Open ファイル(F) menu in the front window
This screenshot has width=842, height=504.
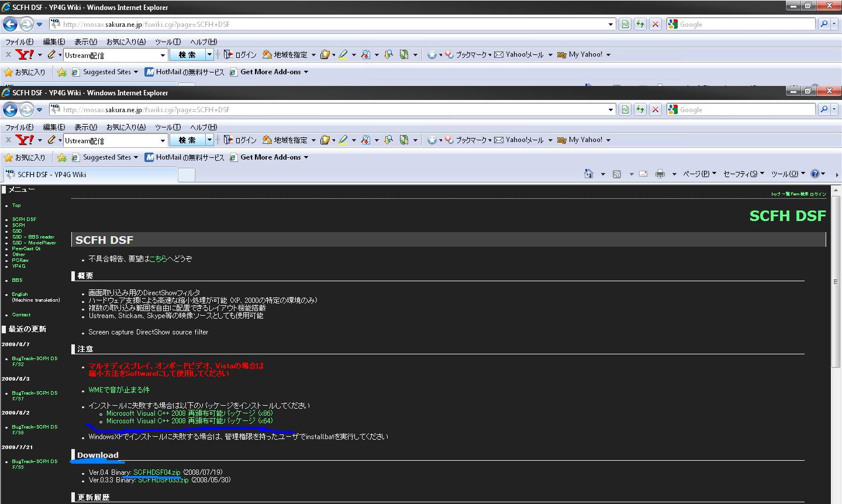pos(19,127)
